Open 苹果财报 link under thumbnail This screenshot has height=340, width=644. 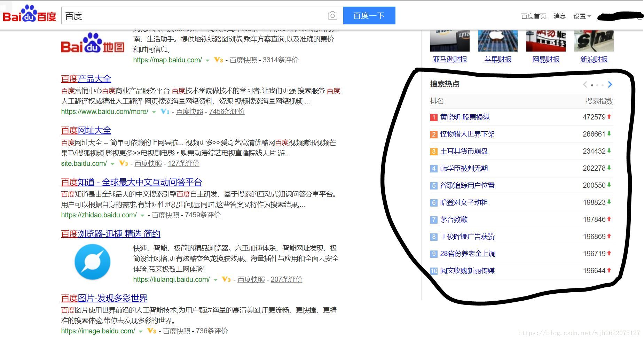coord(498,59)
